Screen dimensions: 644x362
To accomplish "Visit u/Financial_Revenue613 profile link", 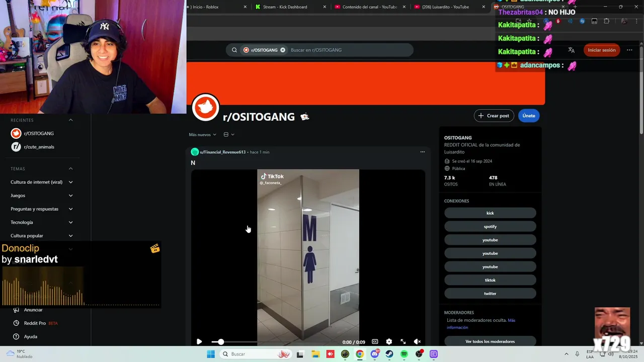I will pyautogui.click(x=223, y=152).
